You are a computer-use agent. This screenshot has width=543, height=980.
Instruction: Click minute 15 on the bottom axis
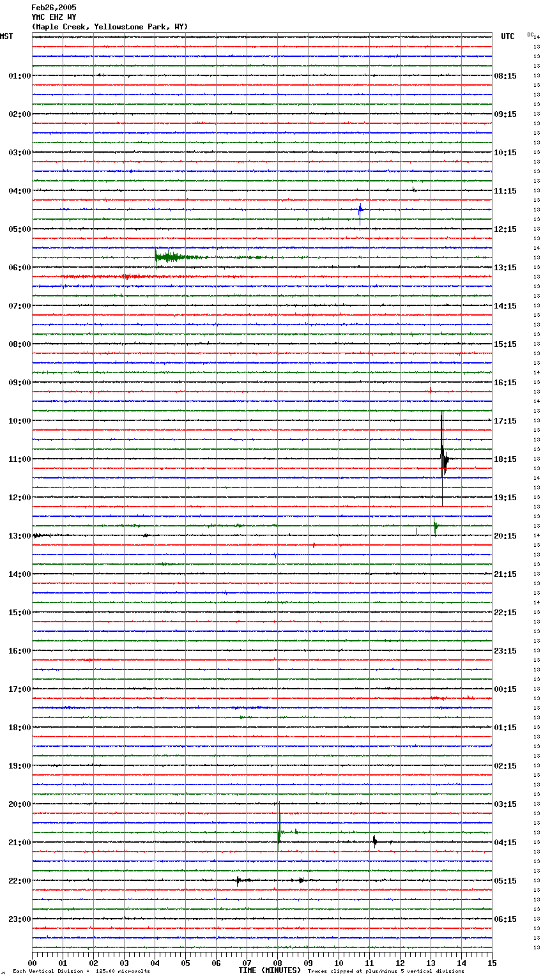tap(492, 963)
